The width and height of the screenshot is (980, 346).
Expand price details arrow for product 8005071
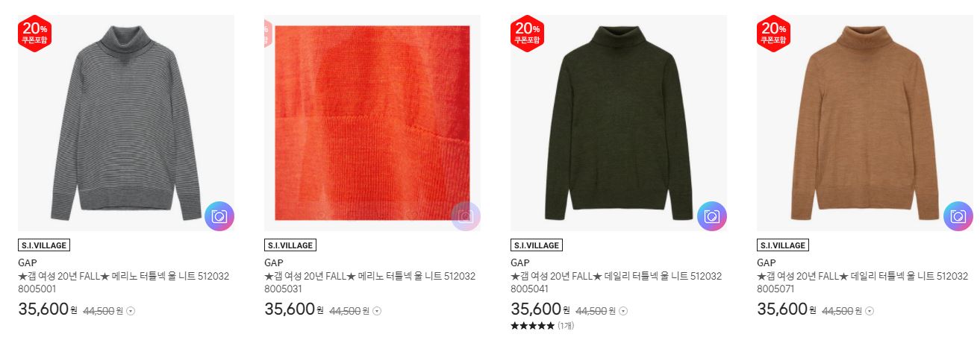point(870,311)
